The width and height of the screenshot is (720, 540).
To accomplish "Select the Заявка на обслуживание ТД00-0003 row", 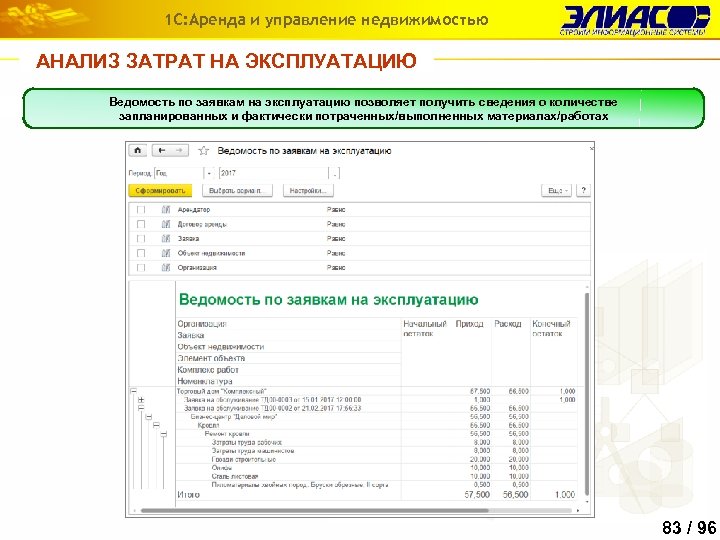I will point(377,400).
